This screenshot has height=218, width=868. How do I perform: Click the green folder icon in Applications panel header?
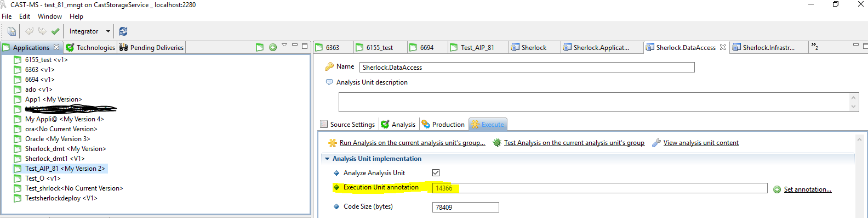260,48
